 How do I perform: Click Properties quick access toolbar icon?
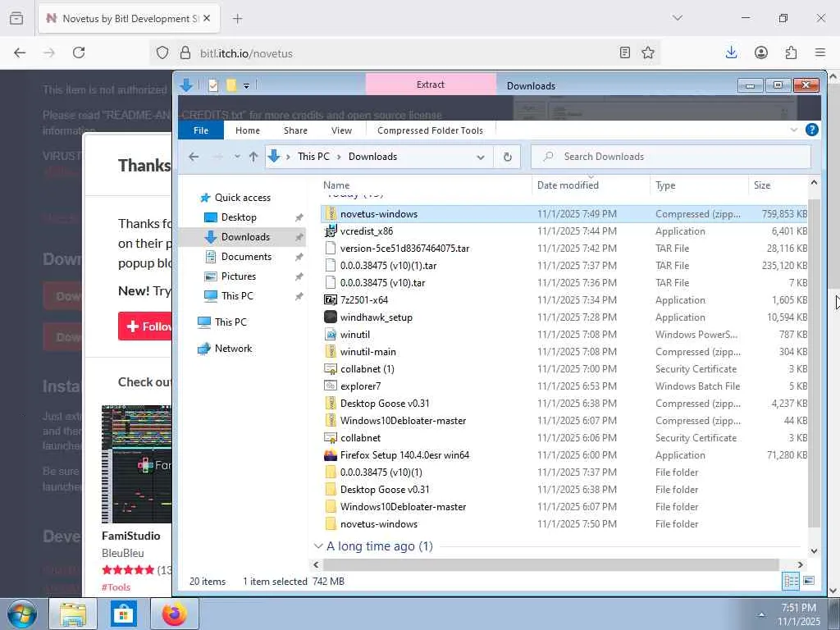tap(213, 85)
